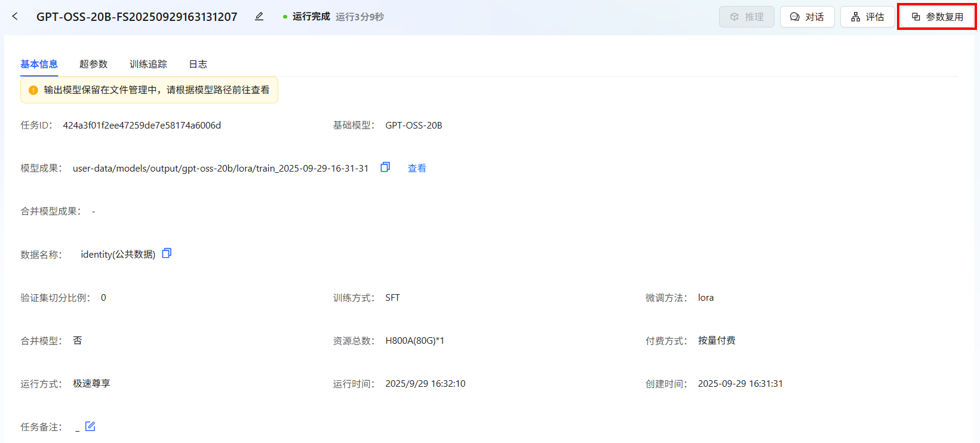The height and width of the screenshot is (443, 980).
Task: Click the 任务备注 label
Action: [41, 427]
